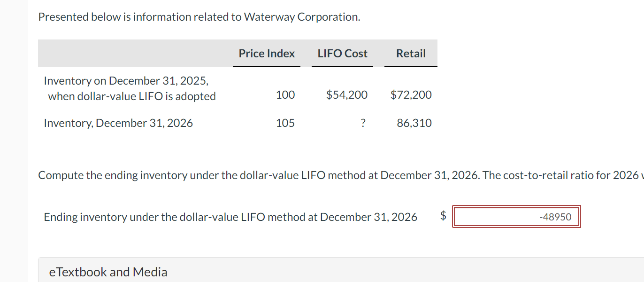Screen dimensions: 644x282
Task: Select the price index value 105
Action: (x=285, y=123)
